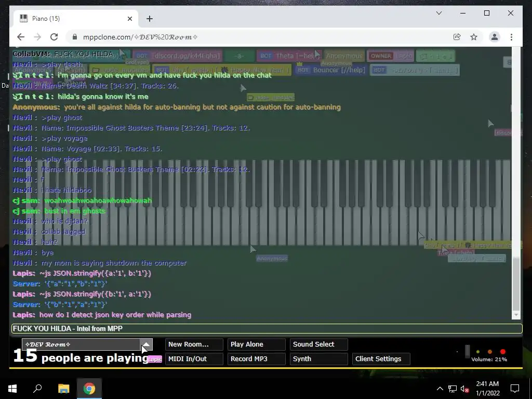Screen dimensions: 532x399
Task: Click the chat scrollbar down arrow
Action: tap(516, 315)
